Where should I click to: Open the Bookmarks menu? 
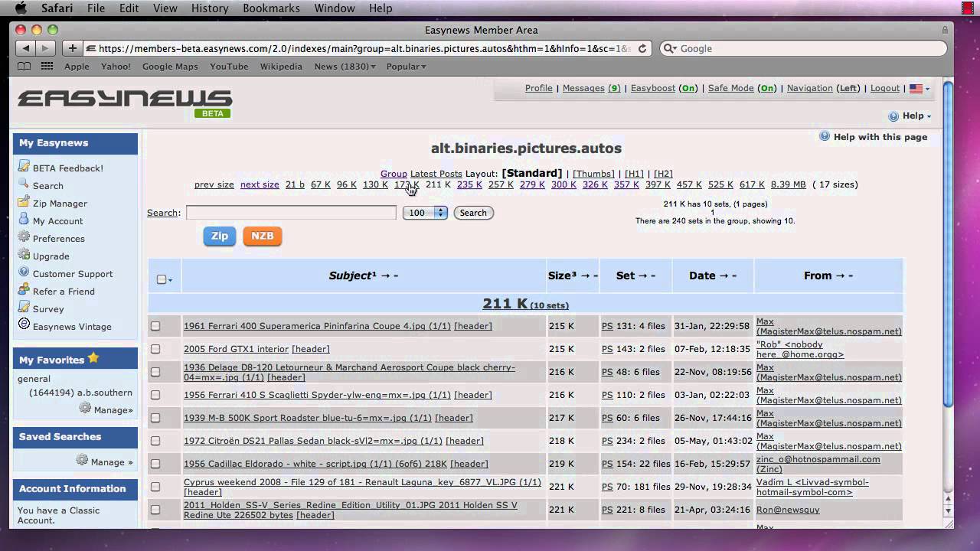271,8
